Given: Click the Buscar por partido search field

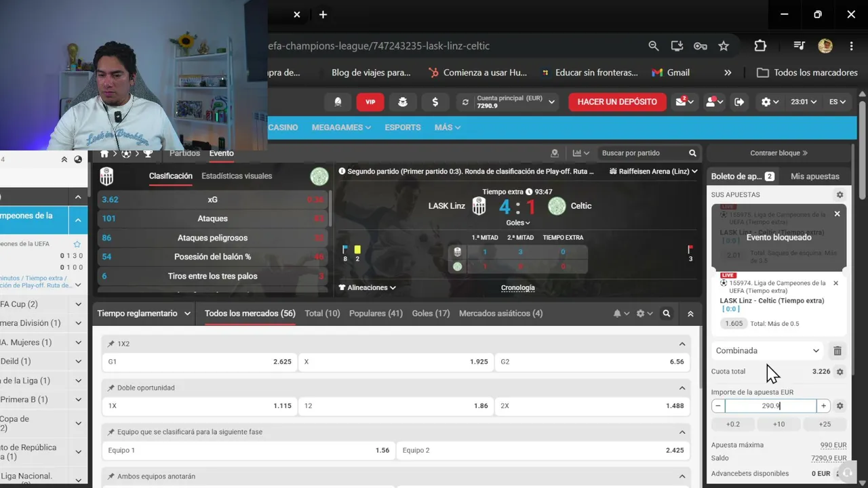Looking at the screenshot, I should [649, 153].
